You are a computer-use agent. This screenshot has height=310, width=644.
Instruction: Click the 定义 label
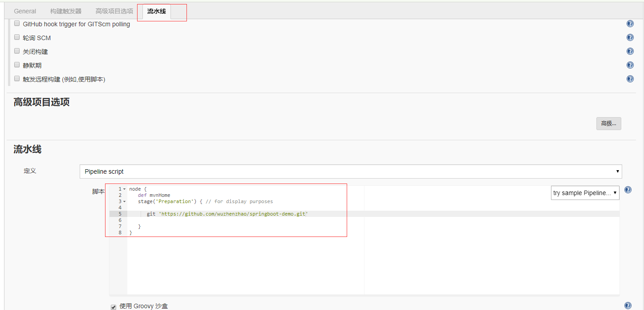(30, 171)
